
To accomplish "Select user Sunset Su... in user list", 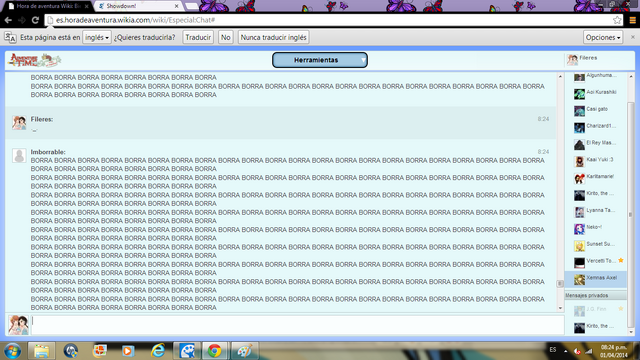I will coord(596,245).
